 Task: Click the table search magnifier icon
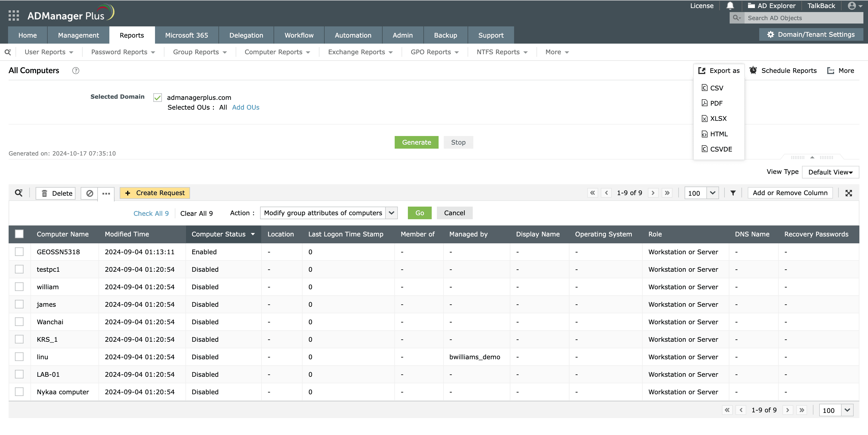[19, 193]
